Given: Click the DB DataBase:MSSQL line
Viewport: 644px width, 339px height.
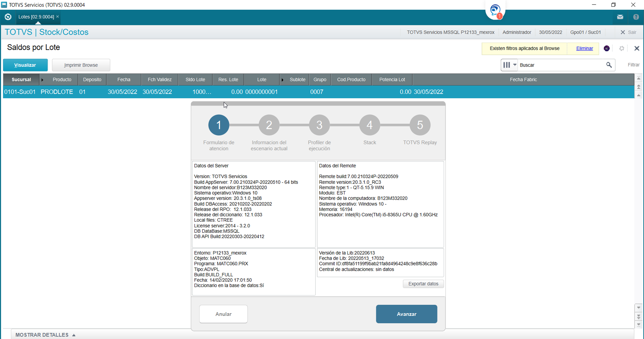Looking at the screenshot, I should point(217,231).
